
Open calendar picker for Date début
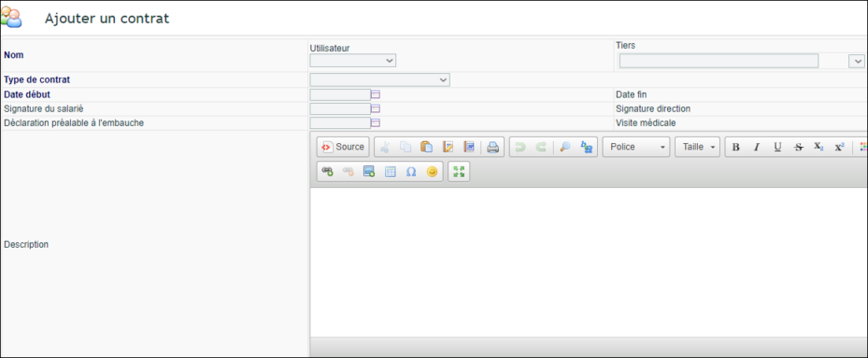(376, 94)
